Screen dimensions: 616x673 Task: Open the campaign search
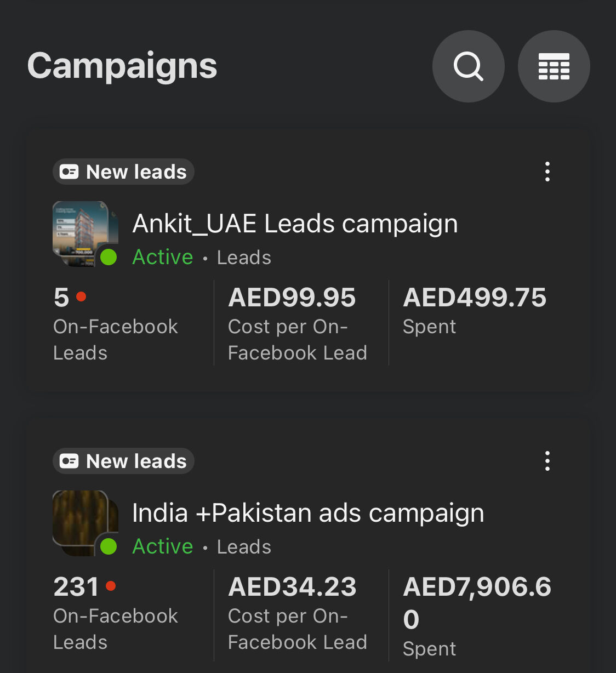(468, 66)
